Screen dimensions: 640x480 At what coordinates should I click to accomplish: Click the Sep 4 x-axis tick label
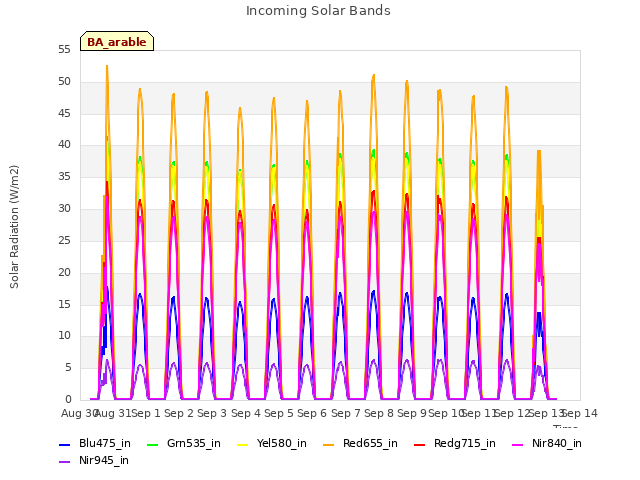click(x=246, y=413)
